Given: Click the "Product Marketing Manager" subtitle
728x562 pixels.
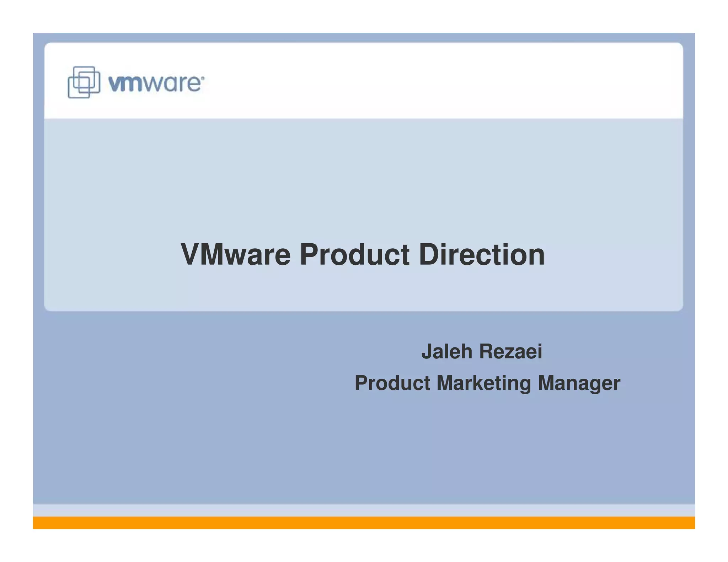Looking at the screenshot, I should pyautogui.click(x=487, y=383).
